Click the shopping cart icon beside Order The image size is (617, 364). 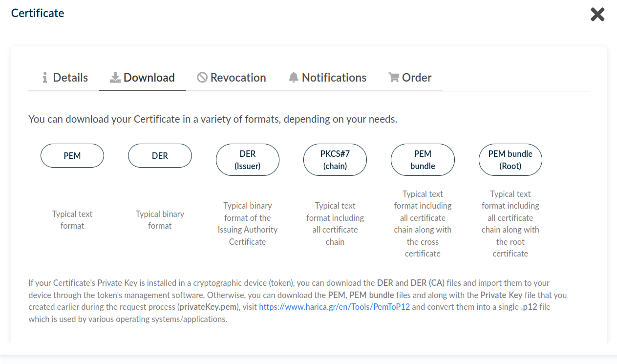pos(392,77)
